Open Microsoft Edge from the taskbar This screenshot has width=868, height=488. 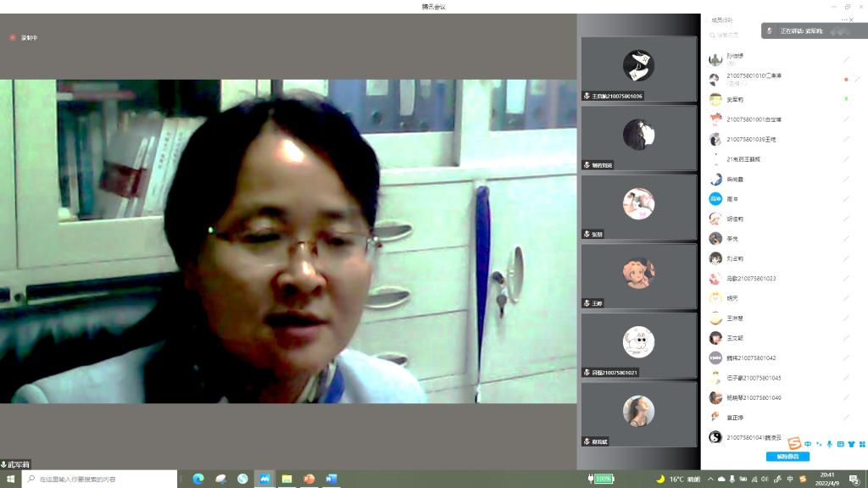click(198, 479)
